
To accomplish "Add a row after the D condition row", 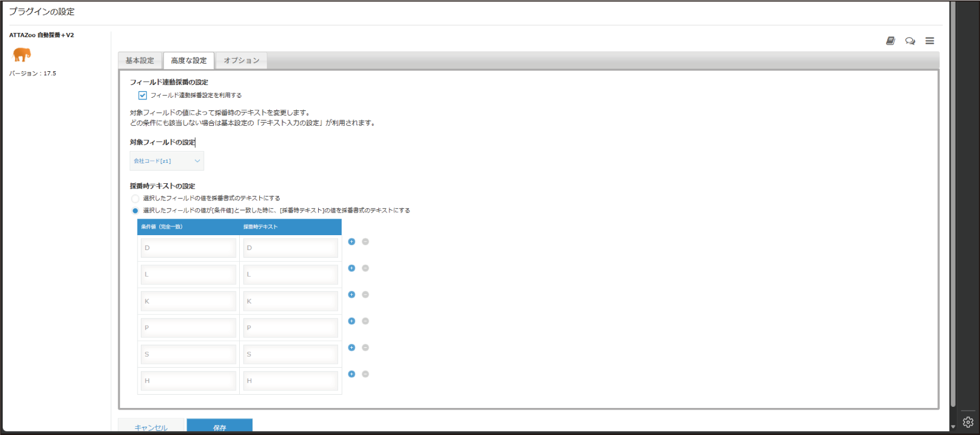I will 351,242.
